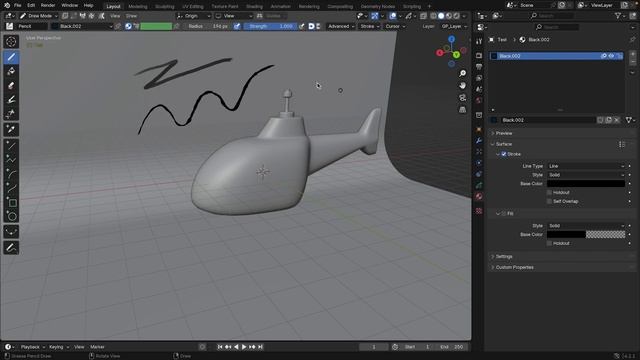This screenshot has height=360, width=640.
Task: Open the Stroke settings dropdown
Action: point(369,26)
